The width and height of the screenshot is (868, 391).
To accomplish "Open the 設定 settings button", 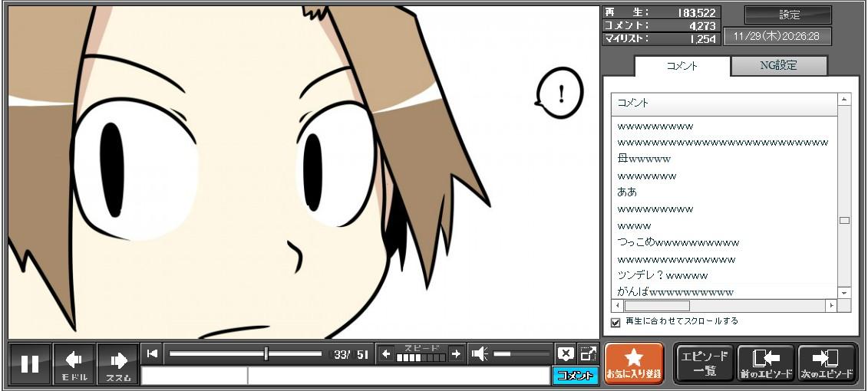I will point(788,15).
